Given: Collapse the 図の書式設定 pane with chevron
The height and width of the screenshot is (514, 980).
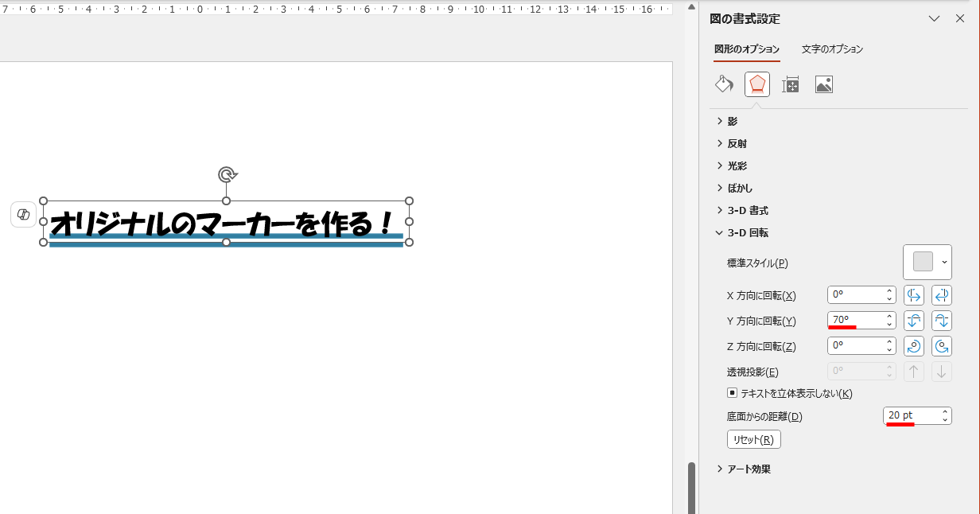Looking at the screenshot, I should 935,18.
